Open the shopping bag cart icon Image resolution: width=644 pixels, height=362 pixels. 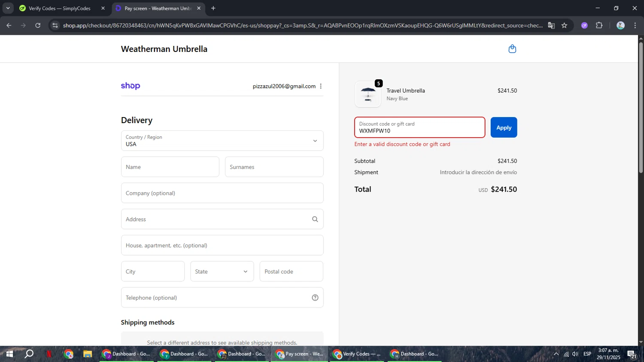512,49
